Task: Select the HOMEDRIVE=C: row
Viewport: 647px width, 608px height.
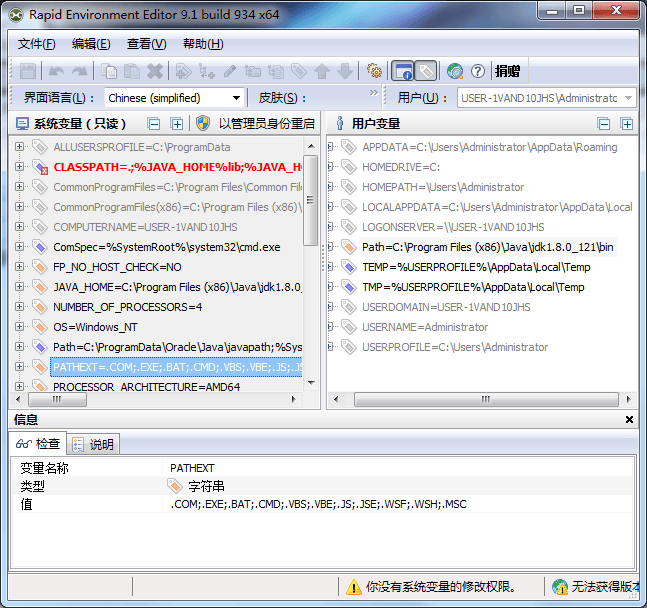Action: tap(401, 167)
